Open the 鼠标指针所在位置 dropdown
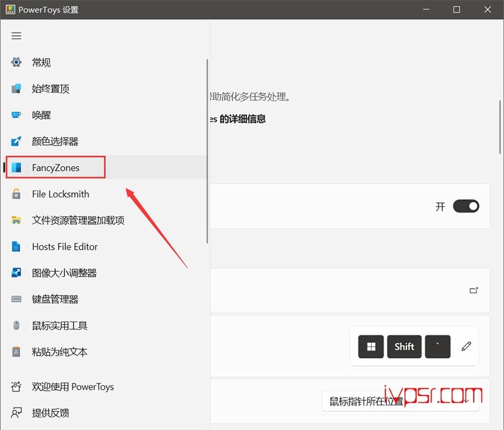 tap(400, 401)
